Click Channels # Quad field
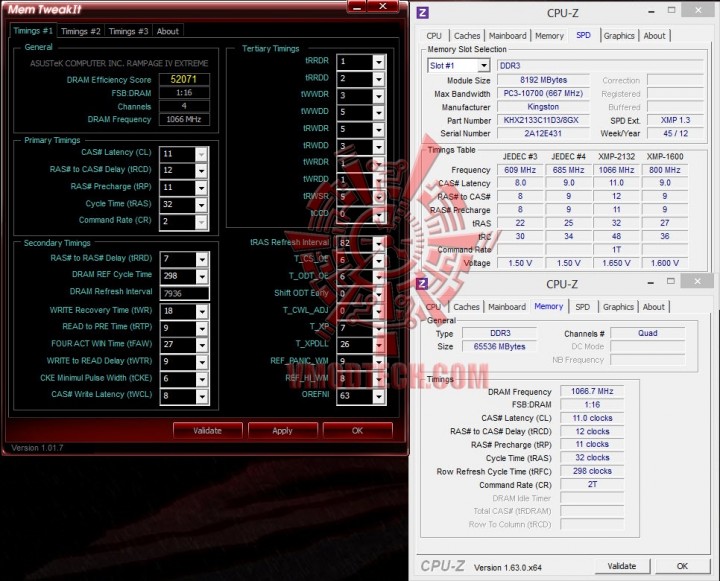 [647, 333]
